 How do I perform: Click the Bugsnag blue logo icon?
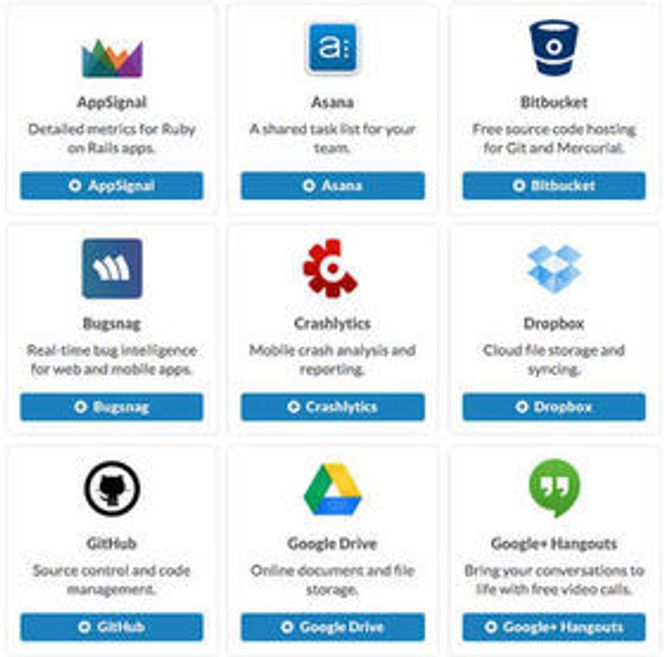click(112, 268)
